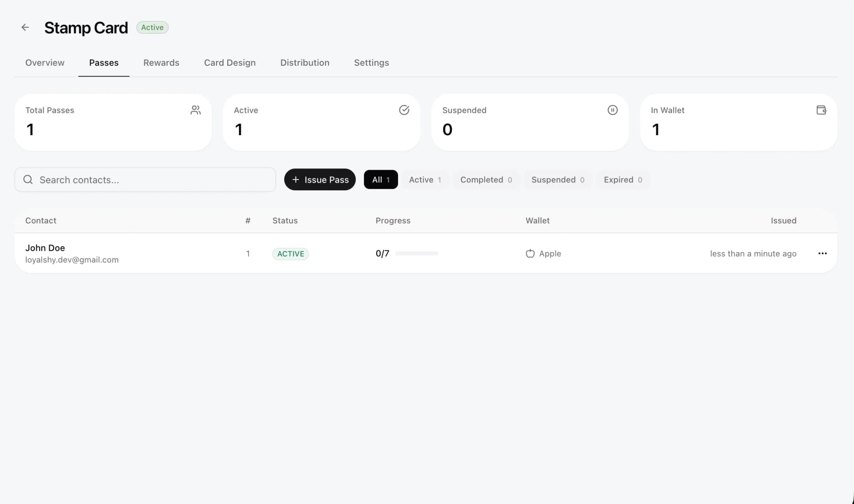This screenshot has width=854, height=504.
Task: Click the Issue Pass button
Action: click(320, 180)
